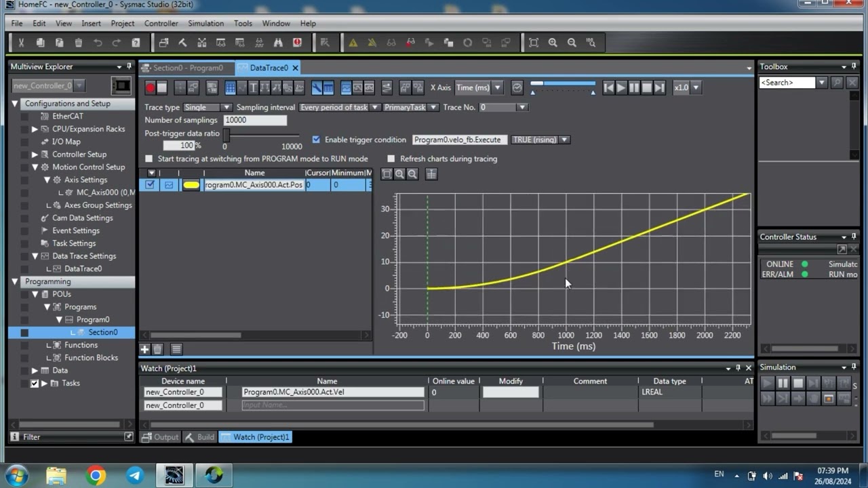Switch to the Build tab at bottom

tap(199, 437)
